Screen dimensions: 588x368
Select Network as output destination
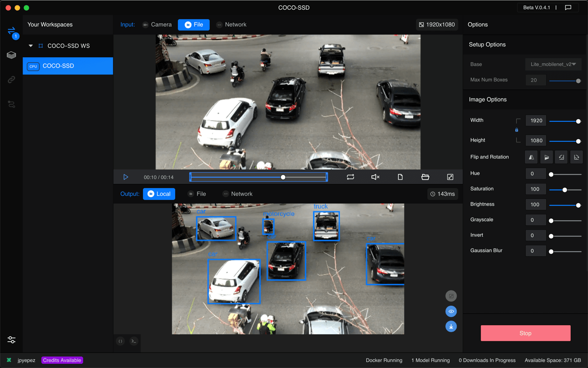pyautogui.click(x=237, y=194)
